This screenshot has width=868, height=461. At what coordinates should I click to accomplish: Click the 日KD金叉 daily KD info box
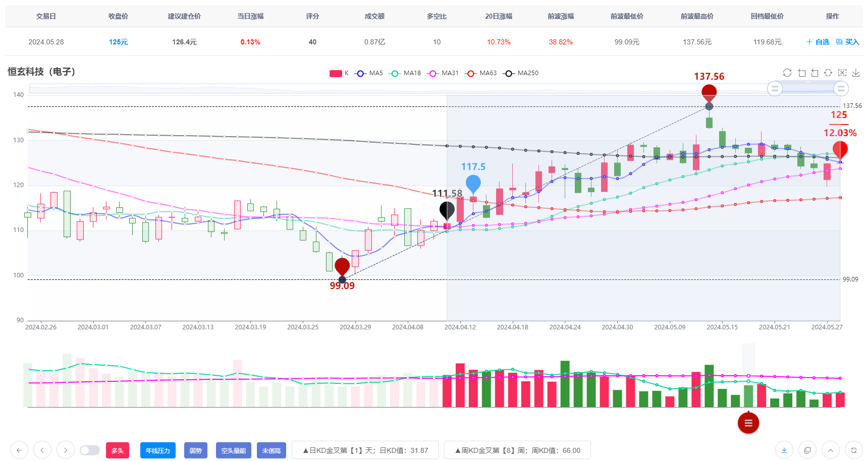tap(365, 450)
